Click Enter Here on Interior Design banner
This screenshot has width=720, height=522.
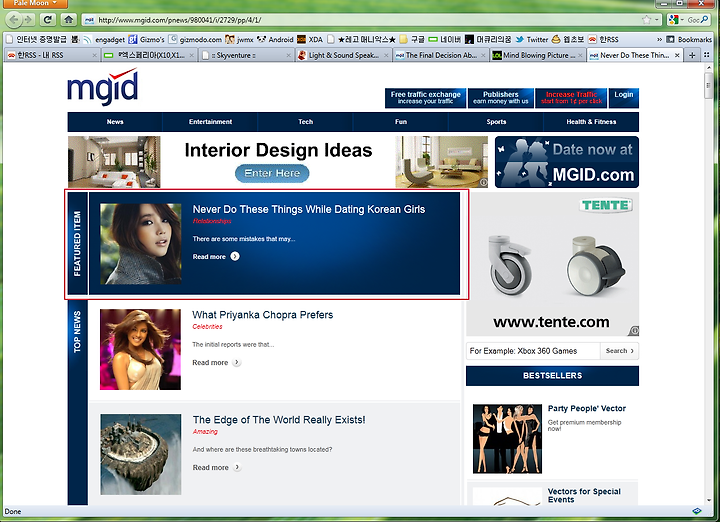(272, 173)
